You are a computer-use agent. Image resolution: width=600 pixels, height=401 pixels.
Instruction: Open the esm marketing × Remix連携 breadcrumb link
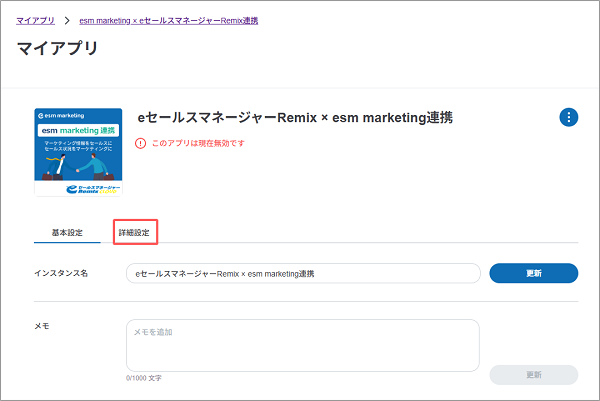coord(168,20)
